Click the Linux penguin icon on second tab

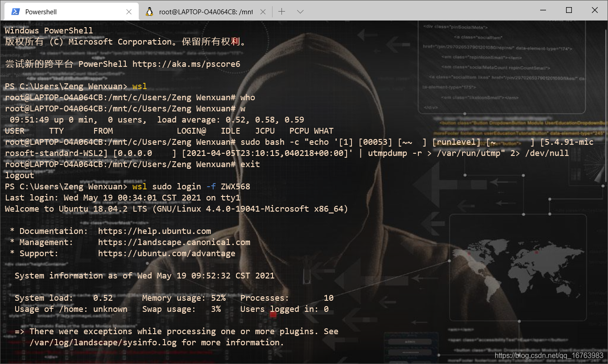coord(149,12)
